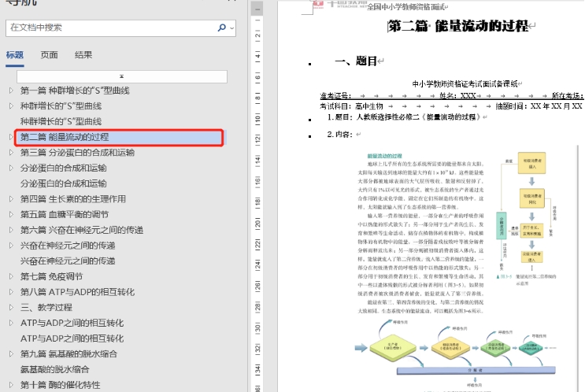Switch to the 页面 tab
The image size is (585, 392).
[49, 55]
